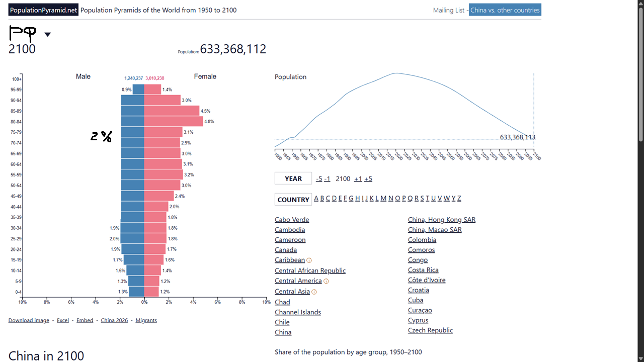Screen dimensions: 644x362
Task: Jump to countries starting with S
Action: tap(422, 198)
